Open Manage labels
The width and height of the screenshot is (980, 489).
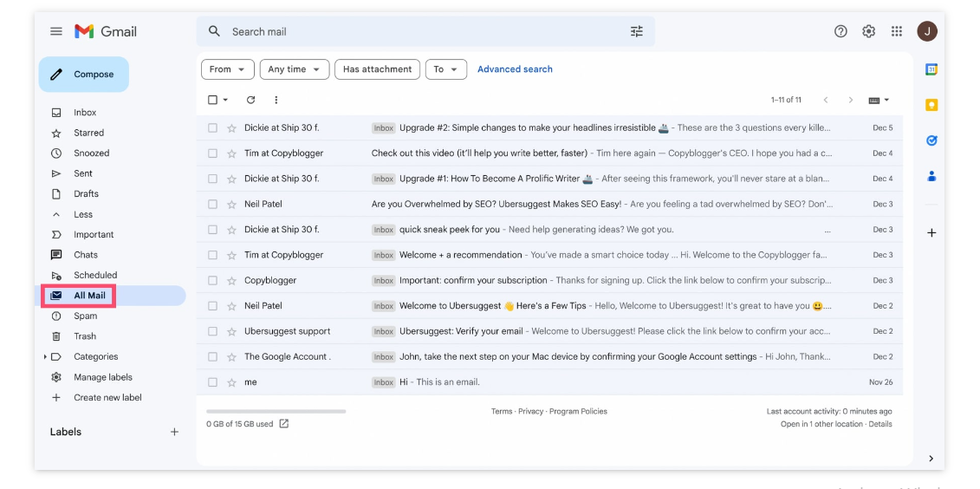[x=103, y=377]
